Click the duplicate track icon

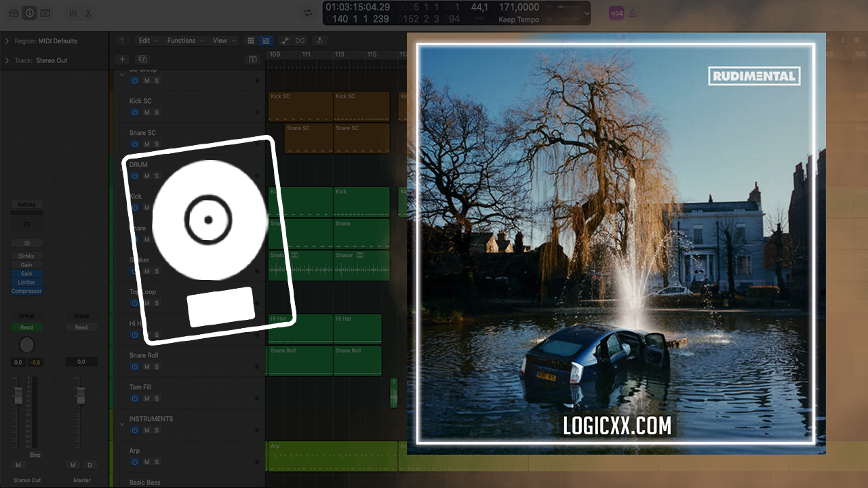[x=142, y=60]
